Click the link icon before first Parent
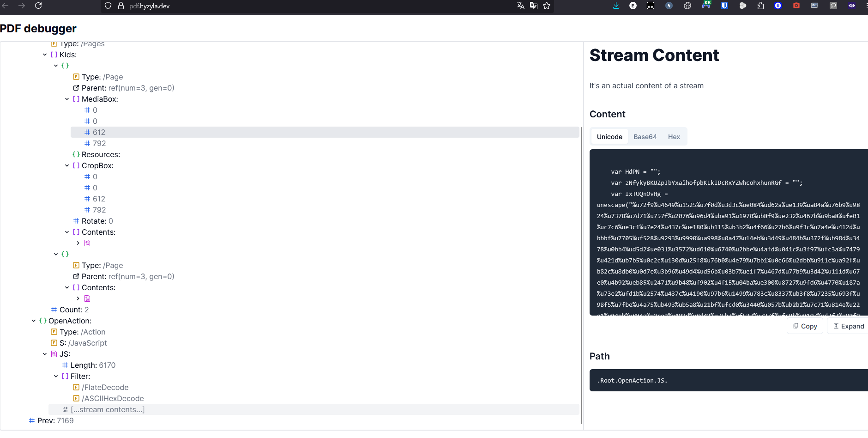868x438 pixels. 76,88
